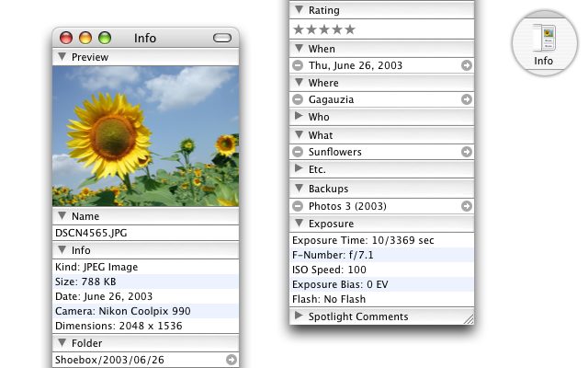Click the resize grip at panel corner
This screenshot has width=588, height=368.
(469, 318)
